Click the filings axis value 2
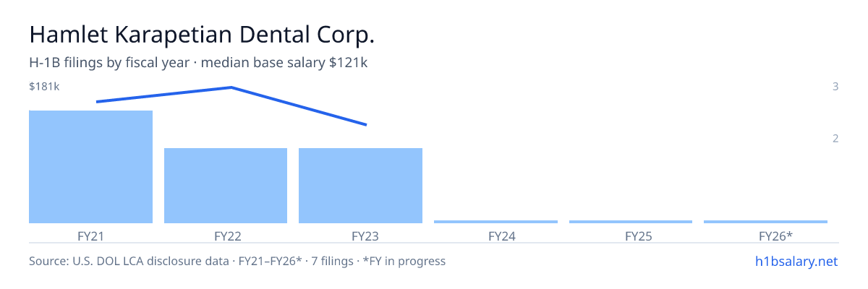868x289 pixels. click(x=835, y=139)
